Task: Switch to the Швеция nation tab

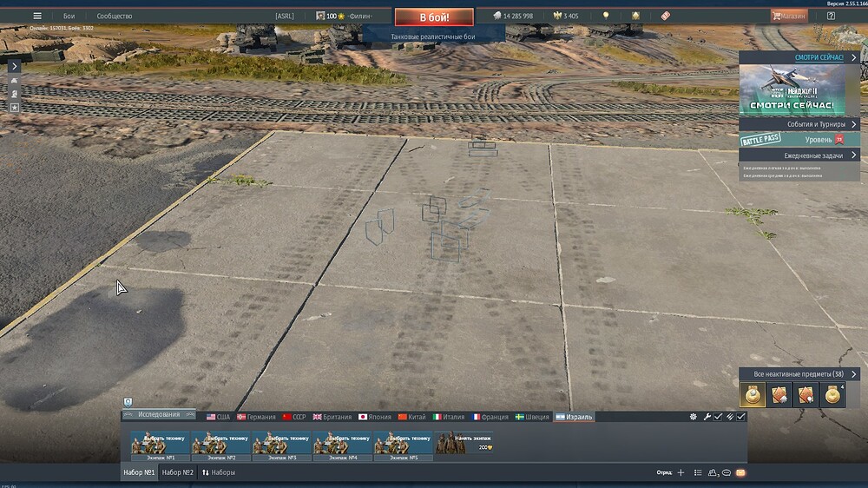Action: [532, 417]
